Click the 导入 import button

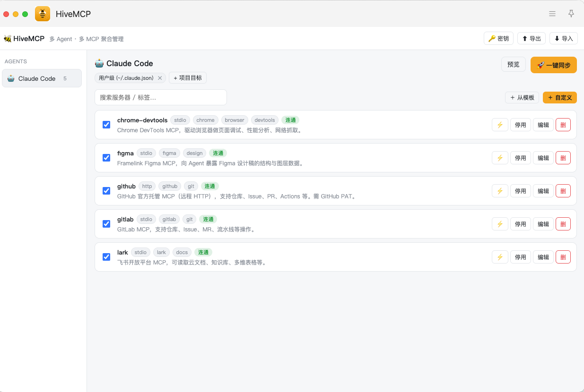tap(564, 39)
